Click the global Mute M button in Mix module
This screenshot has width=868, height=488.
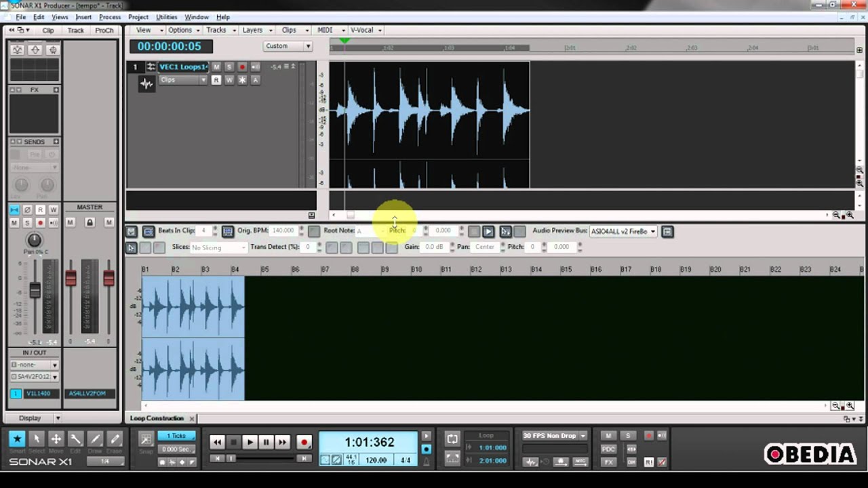[608, 436]
